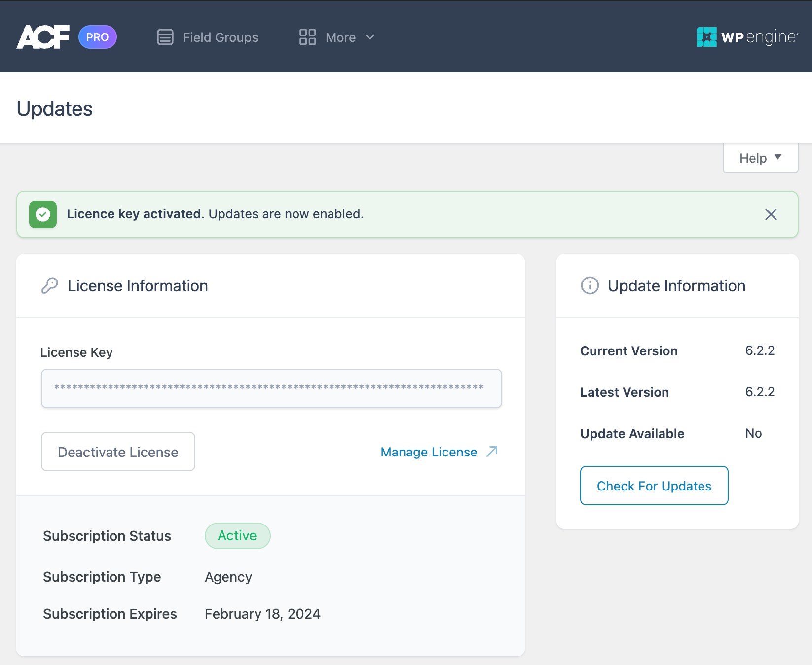Screen dimensions: 812x665
Task: Click the Check For Updates button
Action: (x=654, y=486)
